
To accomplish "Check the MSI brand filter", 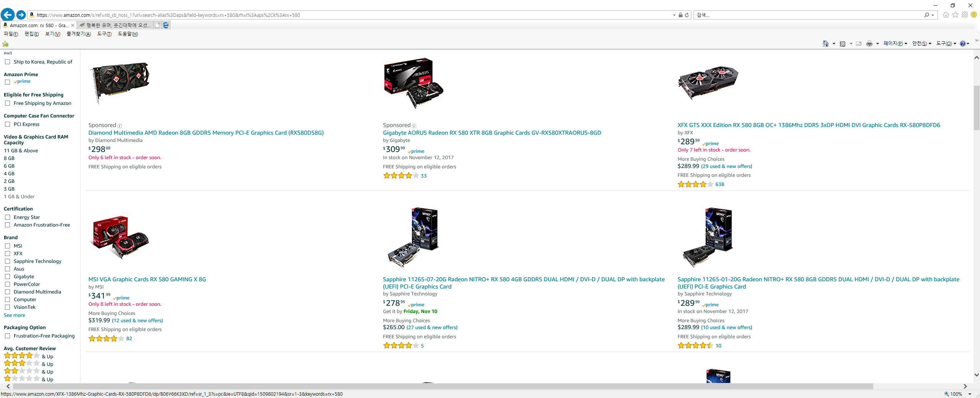I will [7, 246].
